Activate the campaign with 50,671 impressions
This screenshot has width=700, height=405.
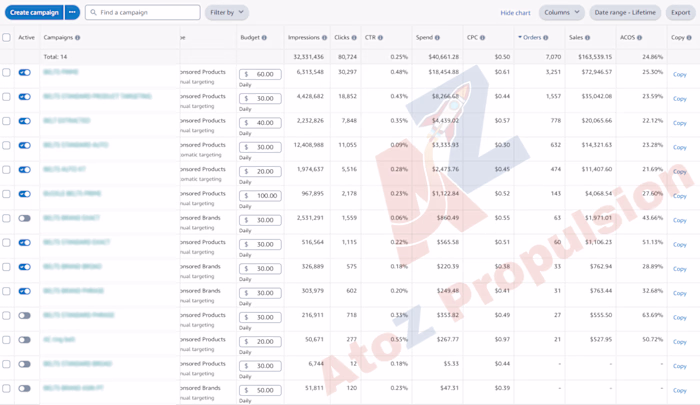[25, 340]
